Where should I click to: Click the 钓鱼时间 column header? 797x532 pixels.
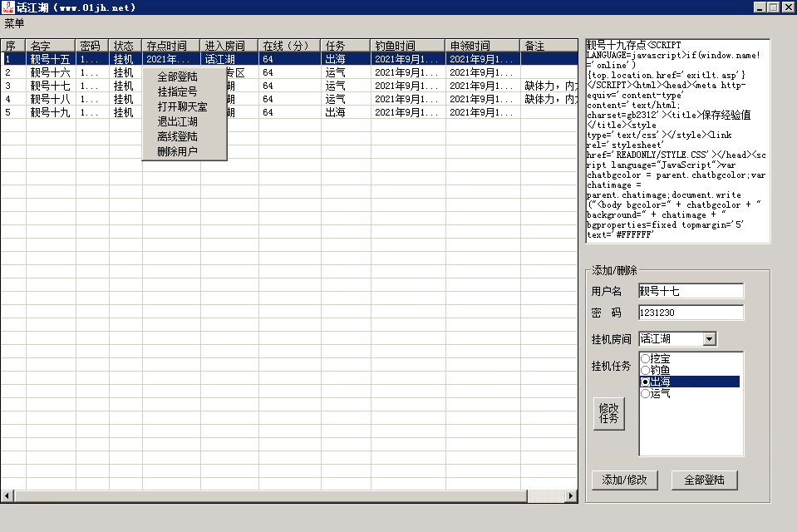coord(408,45)
